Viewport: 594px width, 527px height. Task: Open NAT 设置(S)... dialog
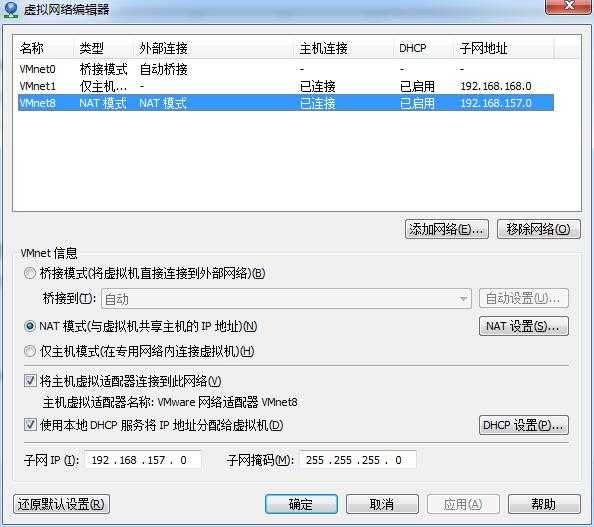[524, 326]
